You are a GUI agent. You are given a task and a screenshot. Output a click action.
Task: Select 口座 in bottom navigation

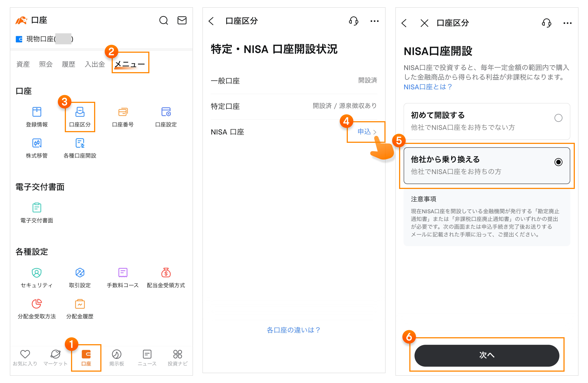point(86,357)
